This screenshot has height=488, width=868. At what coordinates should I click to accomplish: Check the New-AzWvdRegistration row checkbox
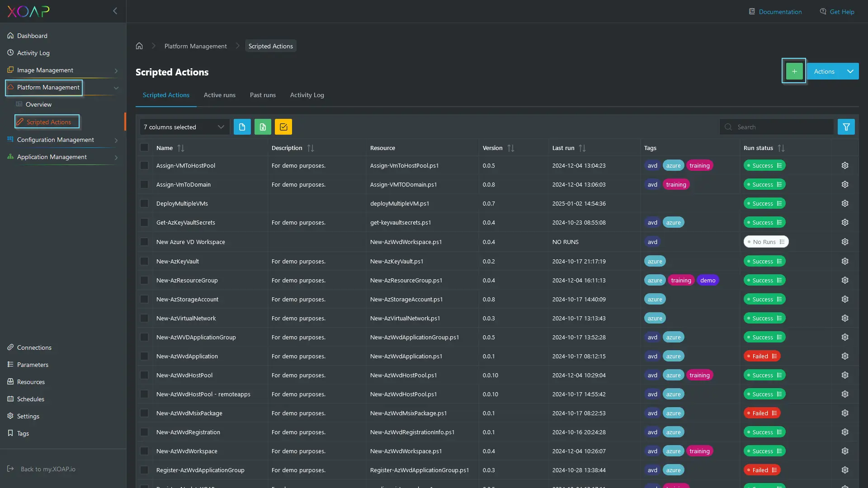[144, 432]
